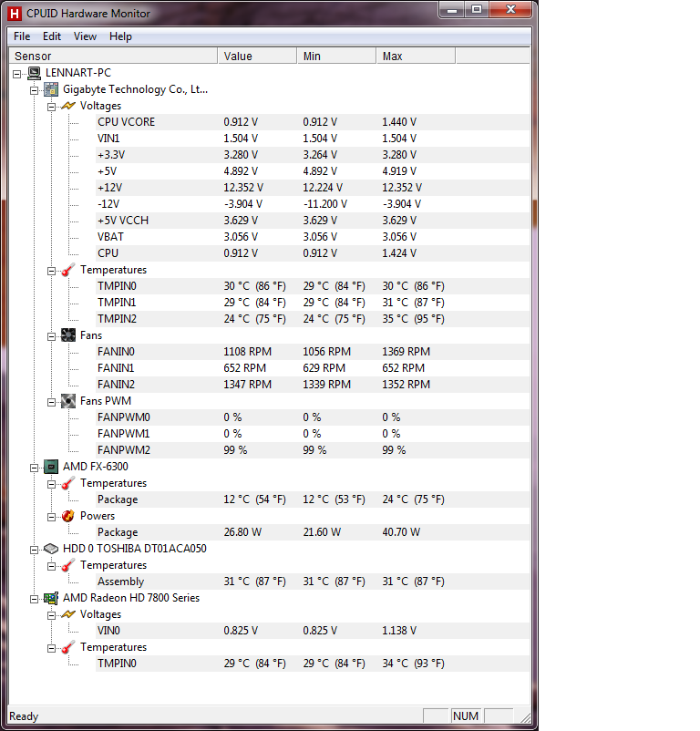Image resolution: width=700 pixels, height=731 pixels.
Task: Click the 1369 RPM max value
Action: click(x=406, y=352)
